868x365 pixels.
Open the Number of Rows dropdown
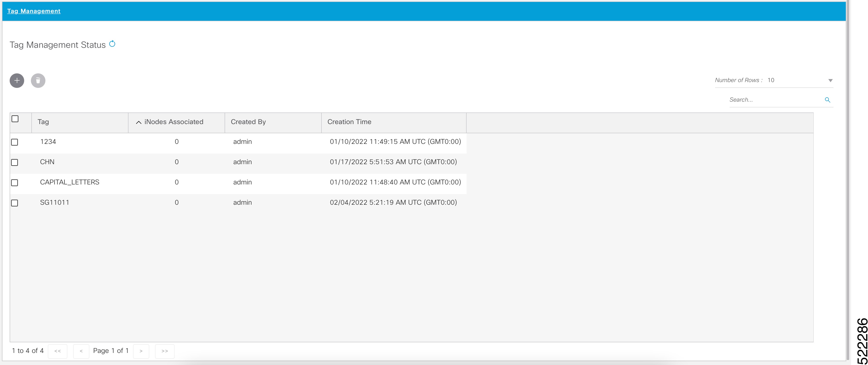point(830,80)
